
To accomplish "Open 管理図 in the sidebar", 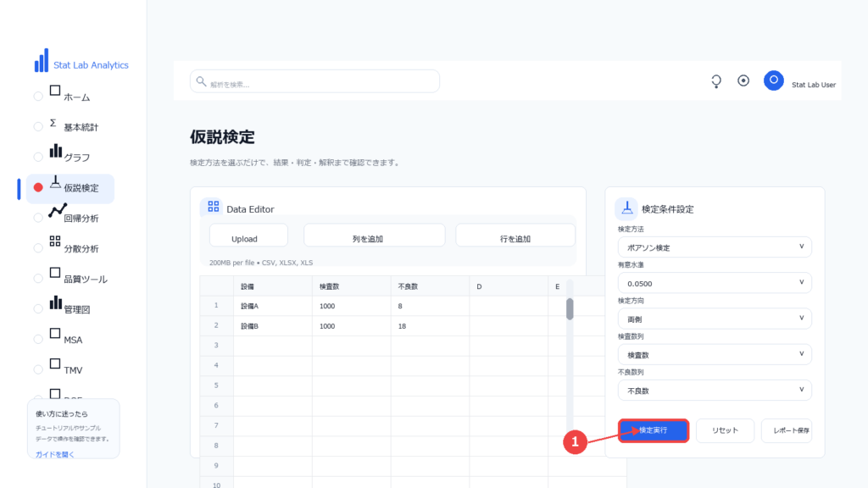I will [76, 310].
